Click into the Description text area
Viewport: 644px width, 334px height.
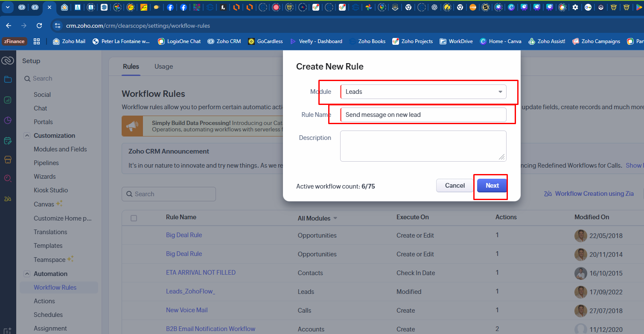(423, 146)
